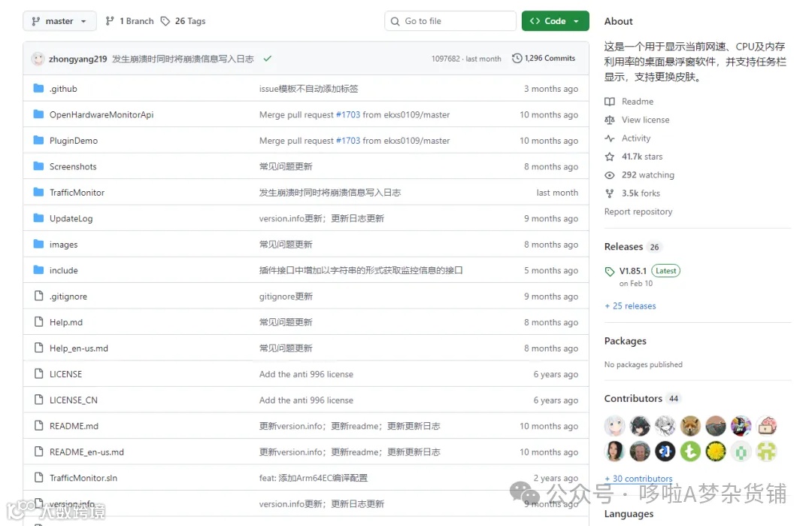The width and height of the screenshot is (812, 526).
Task: Open the include folder
Action: tap(64, 270)
